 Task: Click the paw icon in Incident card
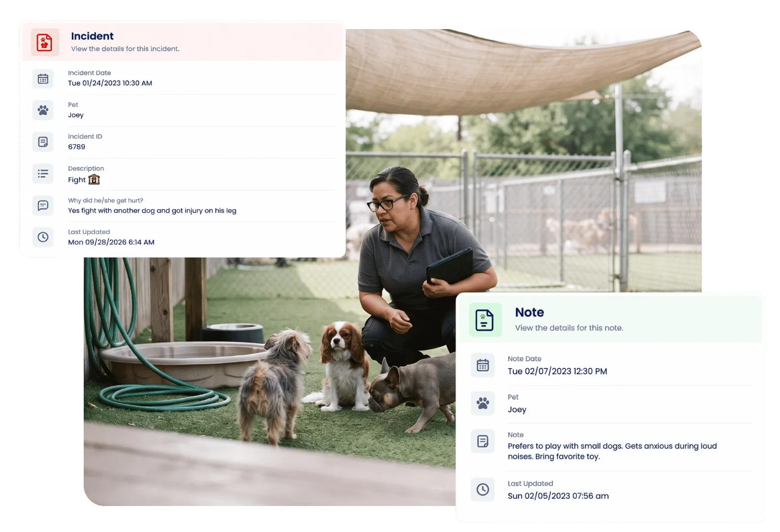(43, 110)
